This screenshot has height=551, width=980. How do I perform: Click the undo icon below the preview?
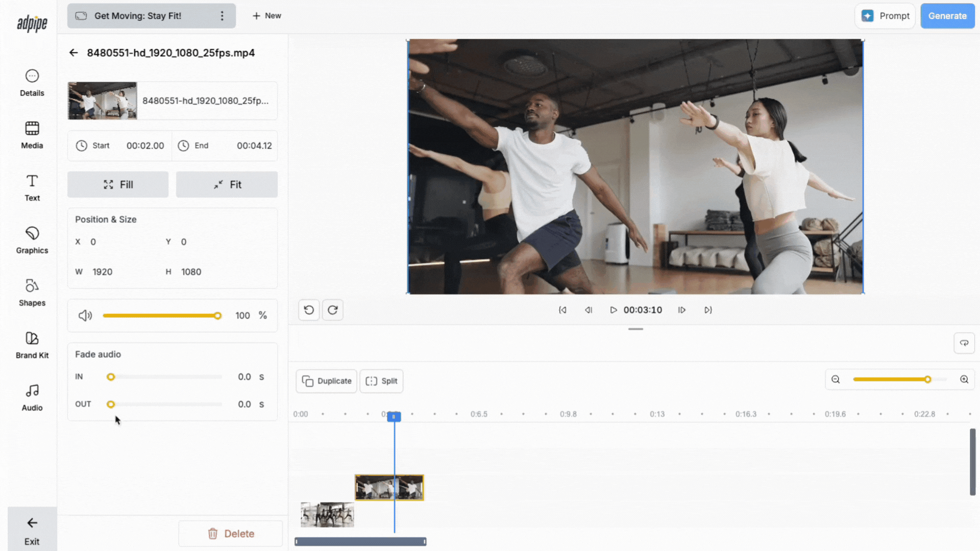309,310
